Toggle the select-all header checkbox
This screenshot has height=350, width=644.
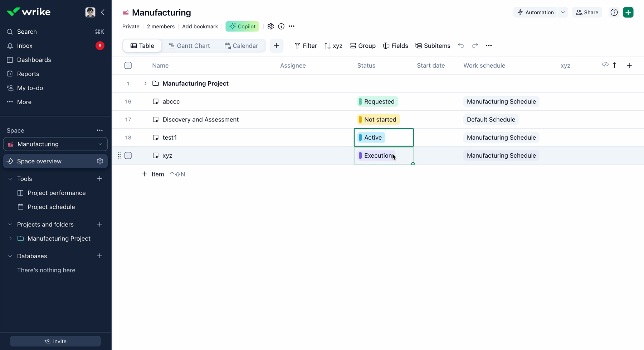pyautogui.click(x=128, y=66)
